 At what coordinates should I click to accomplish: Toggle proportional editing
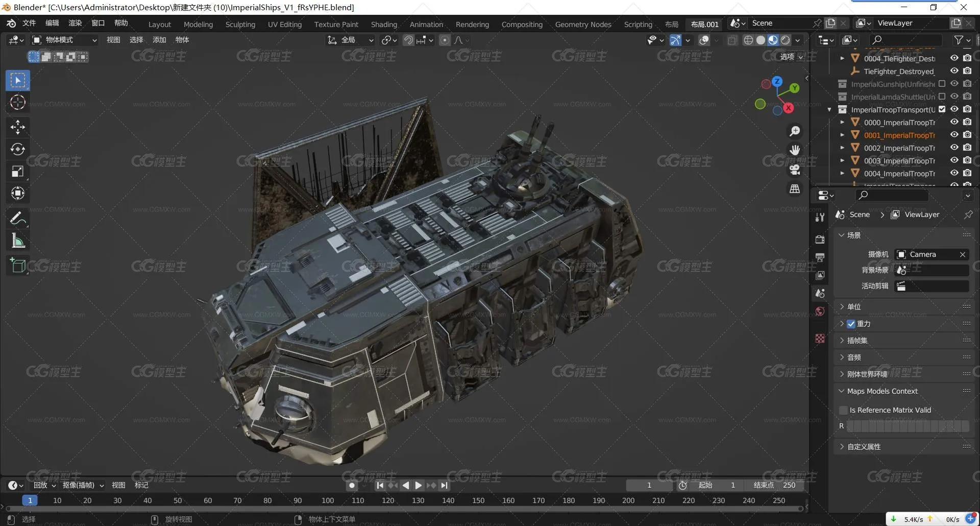tap(445, 40)
